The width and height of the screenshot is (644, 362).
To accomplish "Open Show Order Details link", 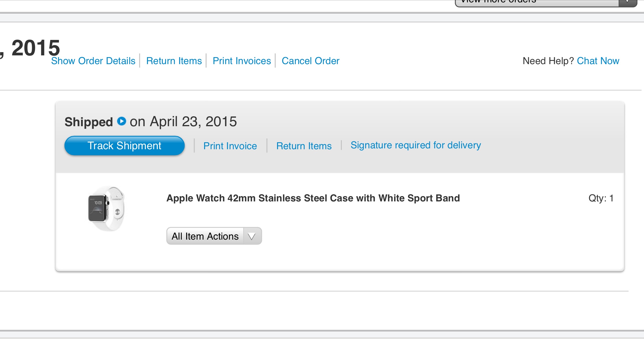I will coord(93,61).
